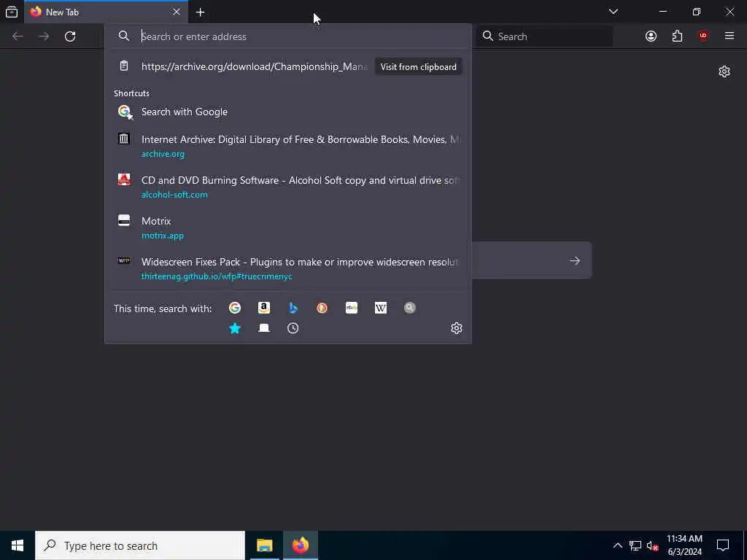Screen dimensions: 747x560
Task: Open Firefox View from the tab bar
Action: click(12, 12)
